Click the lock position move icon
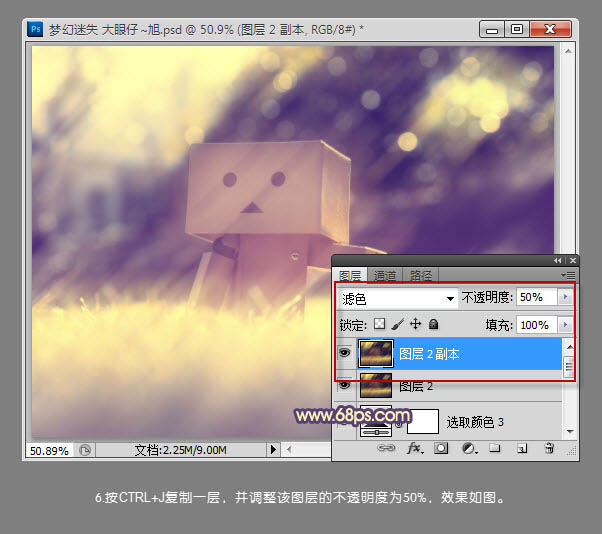 [x=415, y=325]
